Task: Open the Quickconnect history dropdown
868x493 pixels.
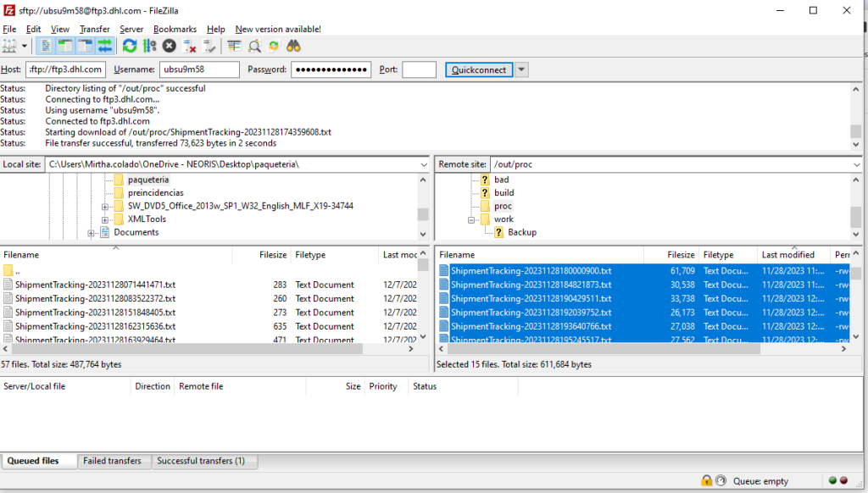Action: click(x=521, y=69)
